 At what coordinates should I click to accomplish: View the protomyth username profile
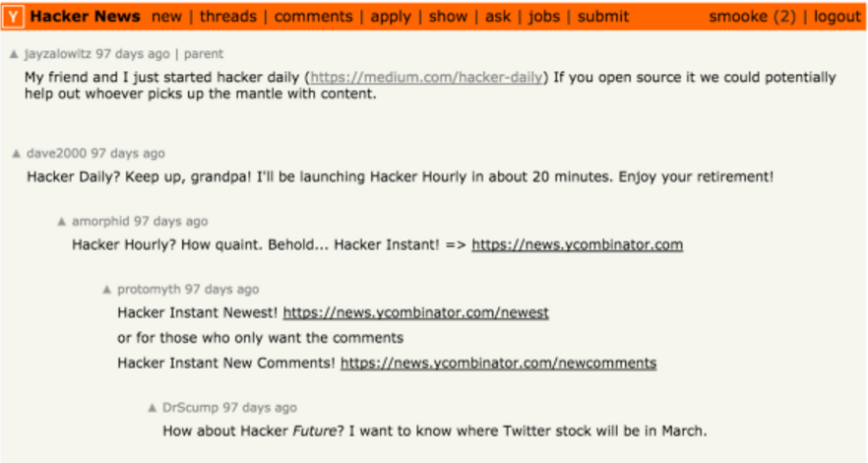[149, 290]
